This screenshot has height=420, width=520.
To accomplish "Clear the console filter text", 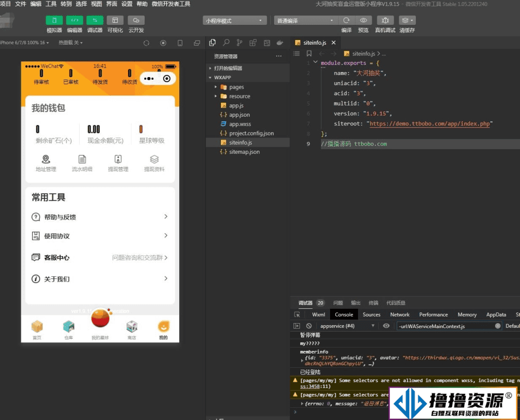I will 498,326.
